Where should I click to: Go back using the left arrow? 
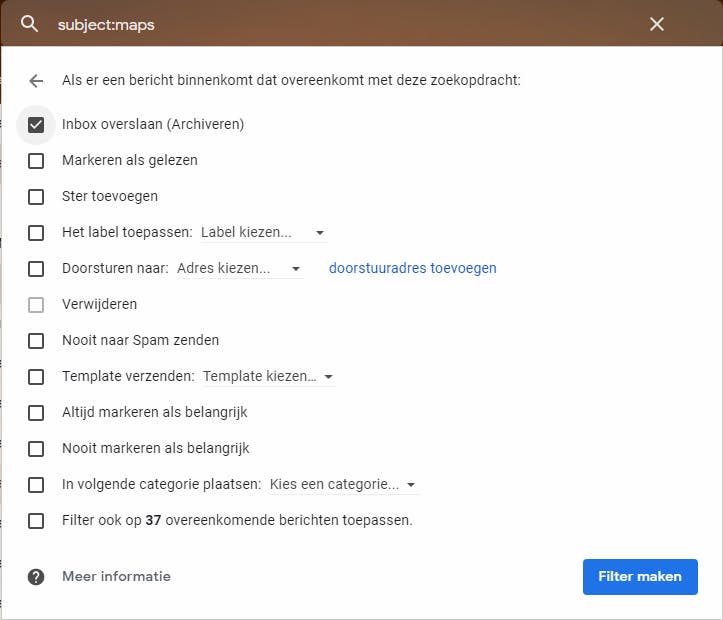(x=37, y=81)
